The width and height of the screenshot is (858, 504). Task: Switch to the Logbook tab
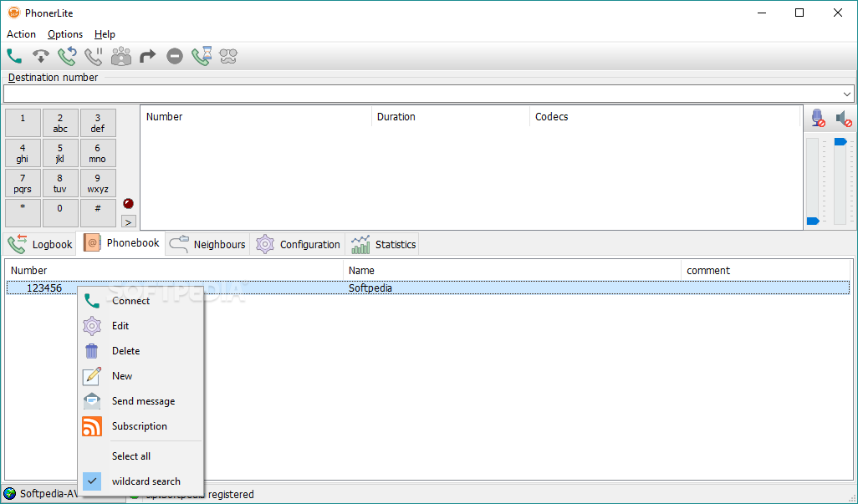tap(40, 244)
